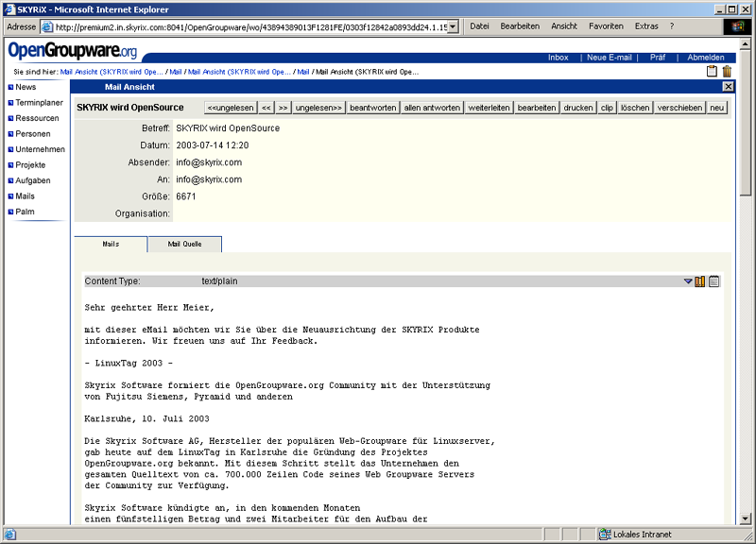
Task: Open Ressourcen in the sidebar
Action: tap(37, 118)
